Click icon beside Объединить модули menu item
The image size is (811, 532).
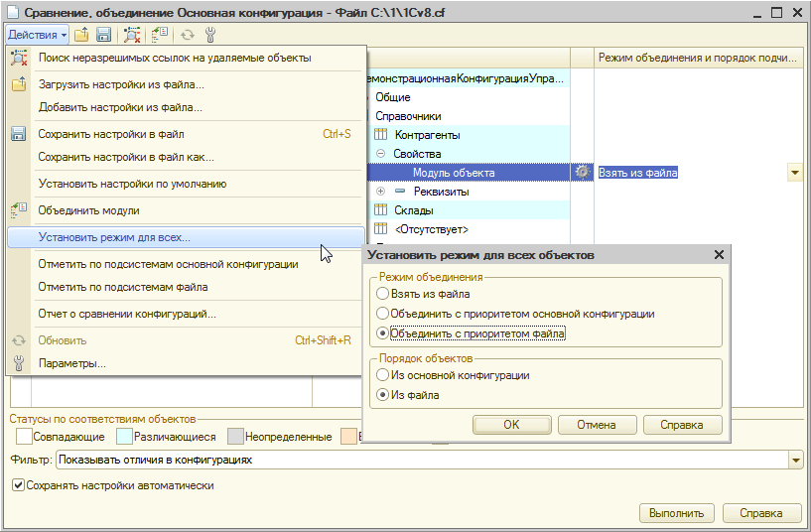coord(19,210)
